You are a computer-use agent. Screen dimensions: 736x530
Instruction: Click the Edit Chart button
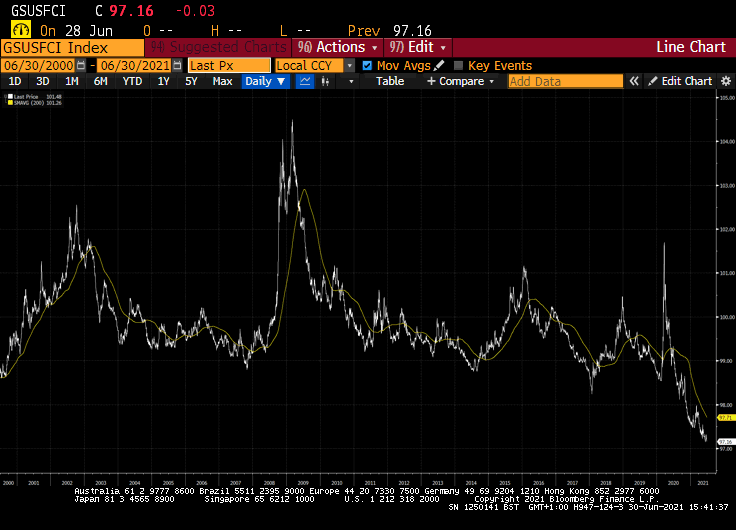[x=680, y=81]
